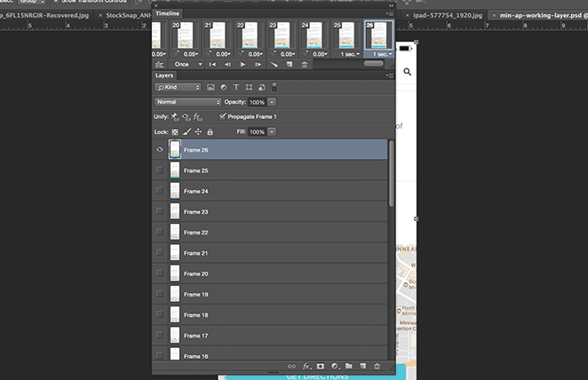The image size is (588, 380).
Task: Lock layer position with the move icon
Action: [x=198, y=131]
